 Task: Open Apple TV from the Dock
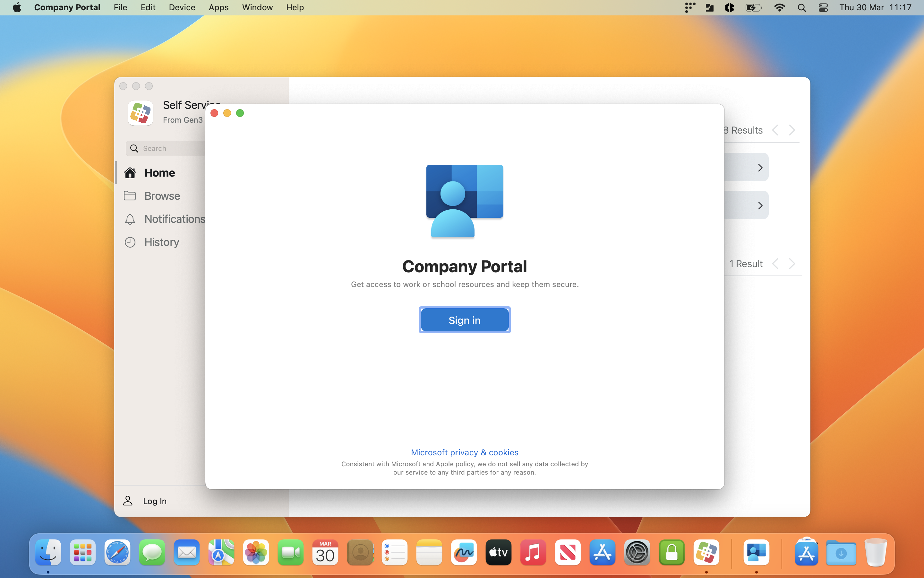pyautogui.click(x=498, y=552)
